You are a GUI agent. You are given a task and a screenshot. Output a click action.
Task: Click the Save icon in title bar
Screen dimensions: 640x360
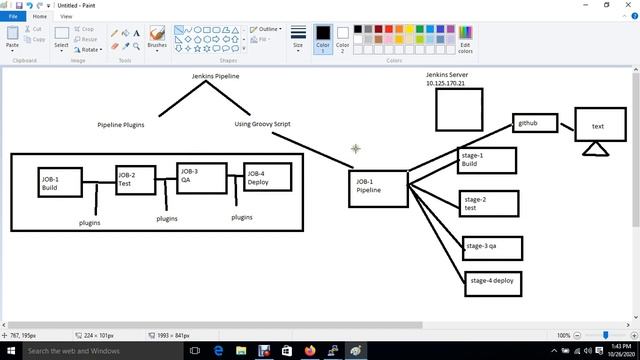click(x=19, y=6)
